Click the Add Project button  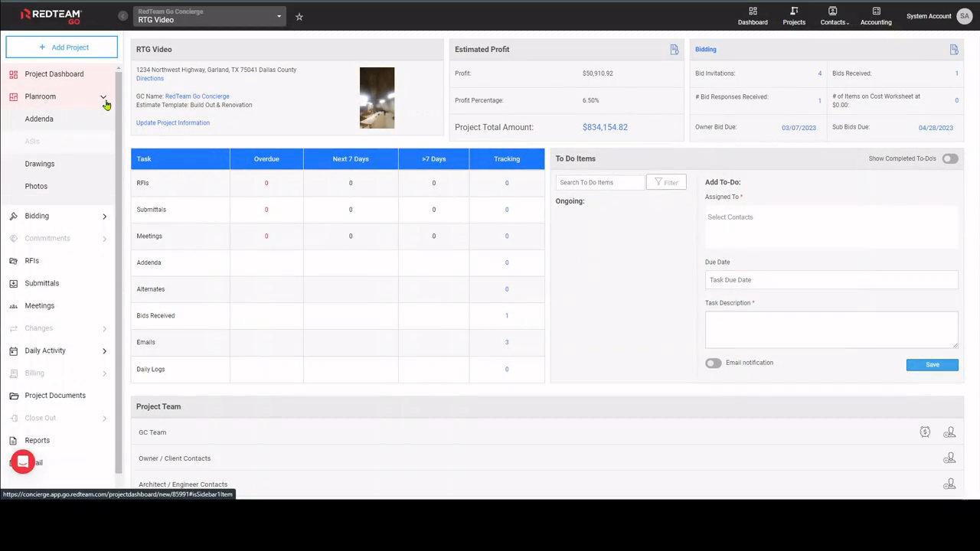coord(62,47)
